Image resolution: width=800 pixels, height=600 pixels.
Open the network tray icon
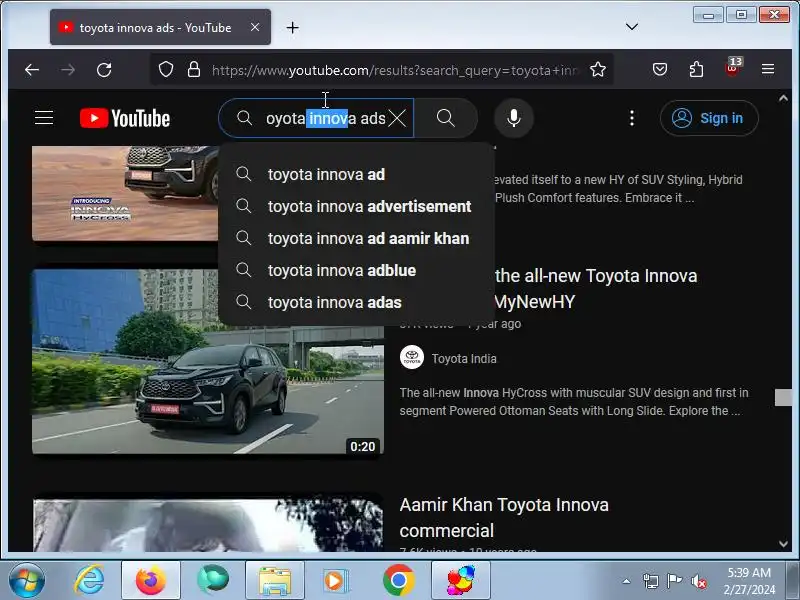[x=651, y=581]
